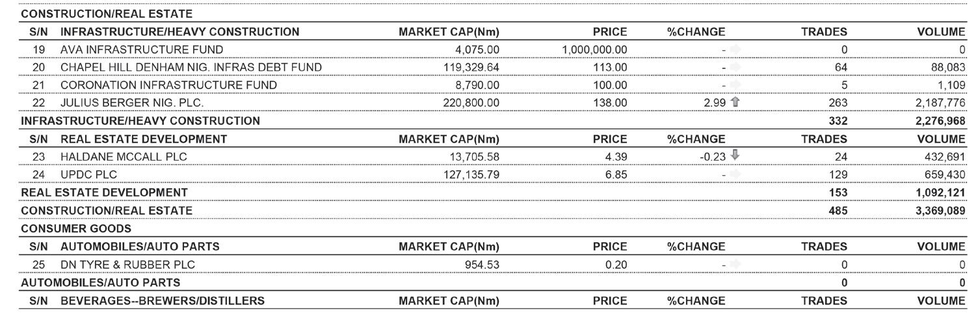The height and width of the screenshot is (328, 980).
Task: Click the faint arrow in AVA Infrastructure Fund row
Action: 735,49
